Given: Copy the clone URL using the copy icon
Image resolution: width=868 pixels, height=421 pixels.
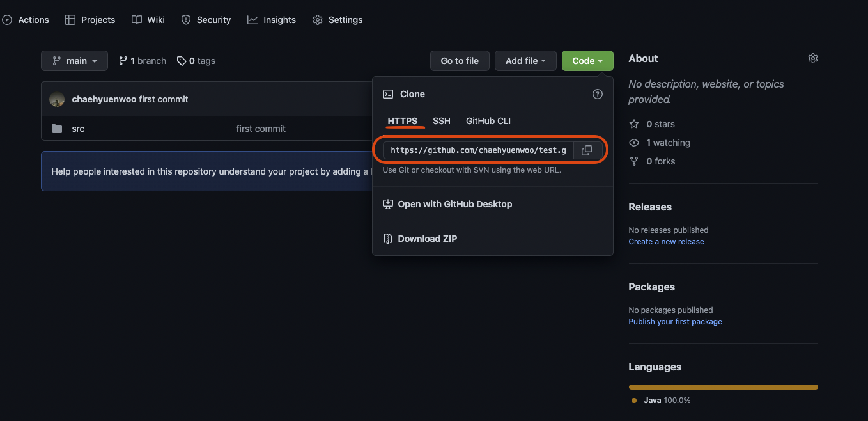Looking at the screenshot, I should tap(586, 150).
